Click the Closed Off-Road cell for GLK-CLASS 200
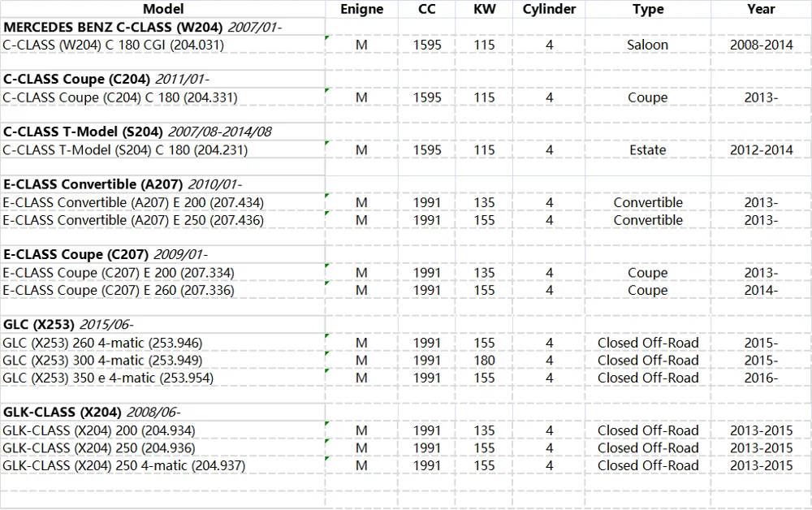The width and height of the screenshot is (812, 510). [648, 430]
